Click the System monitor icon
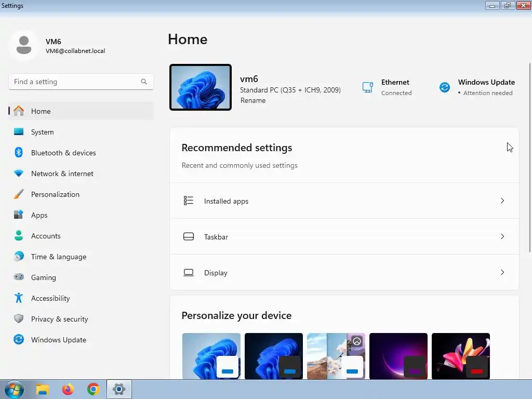 click(19, 131)
